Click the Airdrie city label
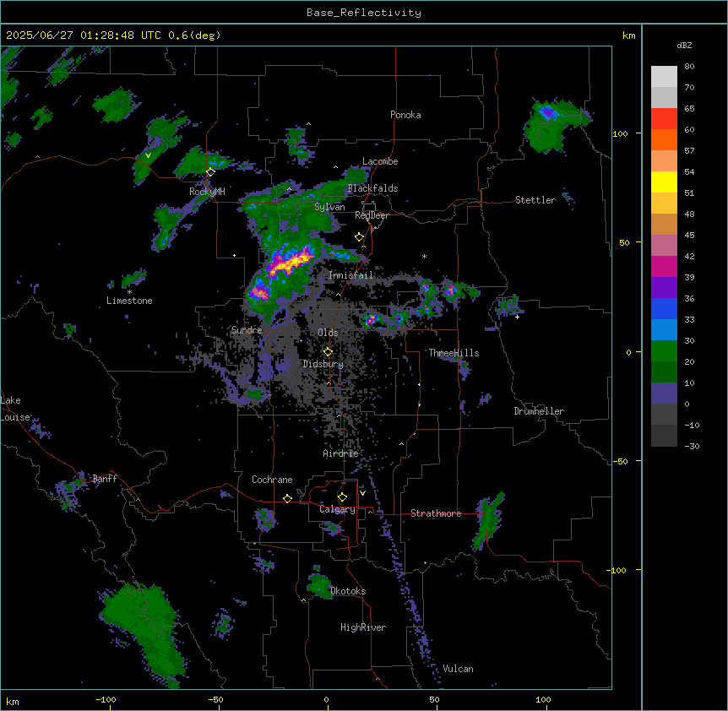728x711 pixels. click(340, 453)
